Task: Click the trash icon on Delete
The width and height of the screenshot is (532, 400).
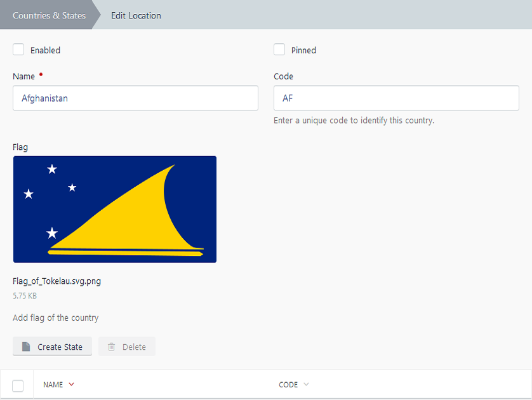Action: tap(111, 347)
